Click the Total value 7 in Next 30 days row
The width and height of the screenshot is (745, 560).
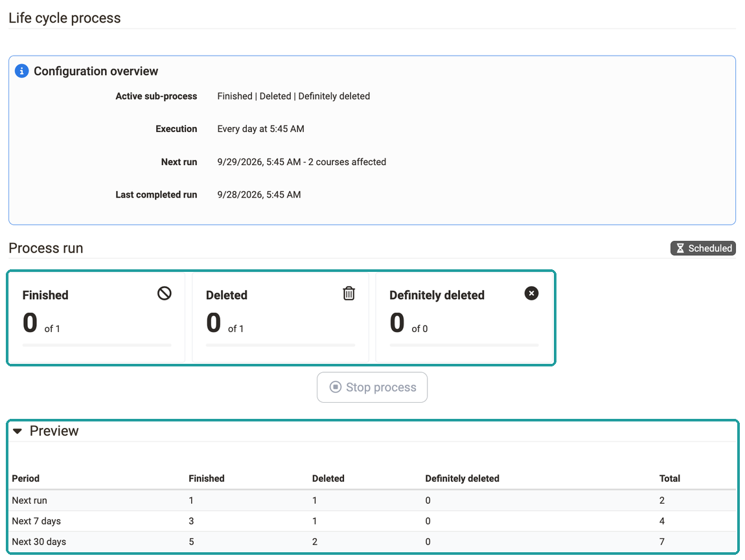pyautogui.click(x=662, y=541)
